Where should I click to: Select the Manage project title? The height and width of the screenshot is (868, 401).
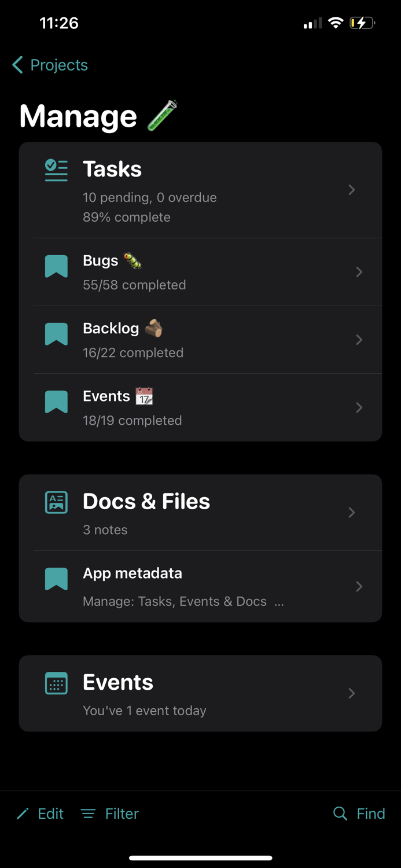point(78,116)
